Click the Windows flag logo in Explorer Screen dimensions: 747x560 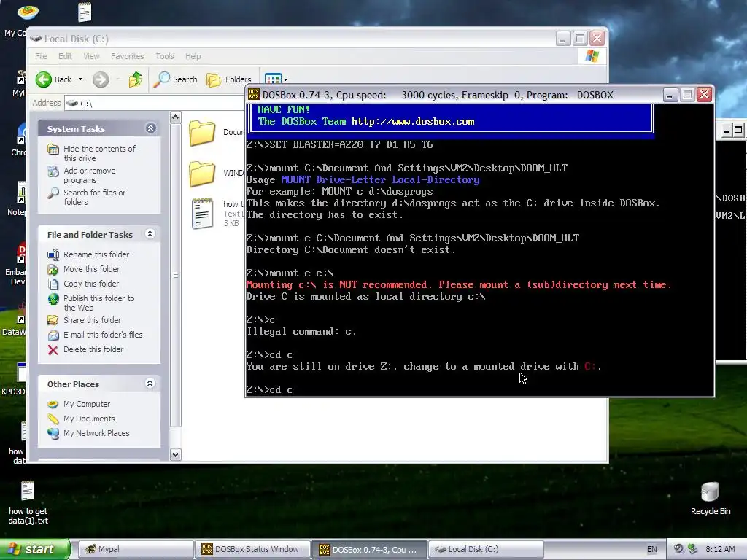(592, 56)
